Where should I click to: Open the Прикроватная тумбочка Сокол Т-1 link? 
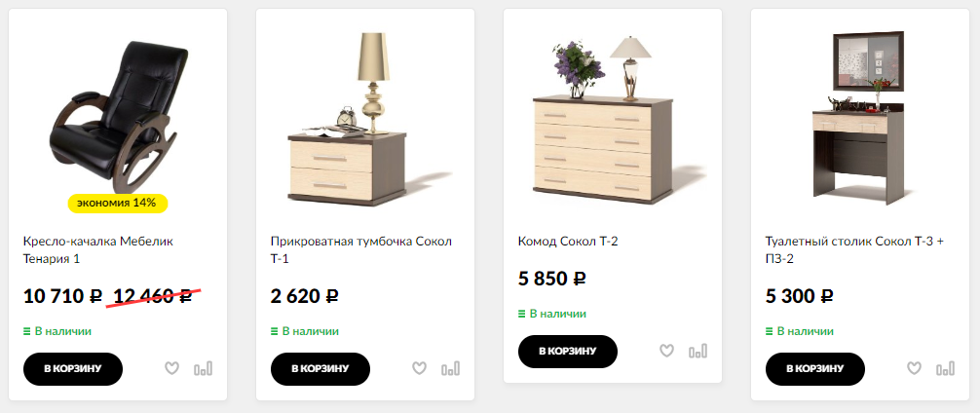pyautogui.click(x=361, y=250)
